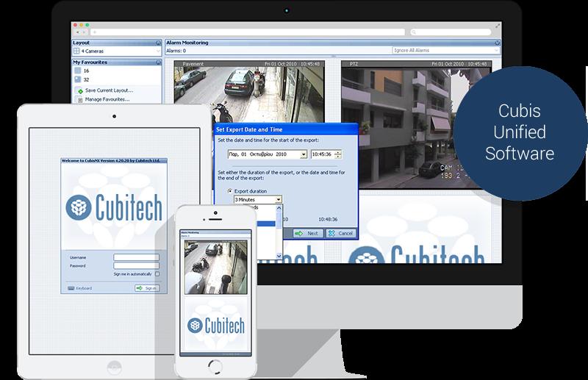The width and height of the screenshot is (588, 380).
Task: Click the My Favourites panel title
Action: [90, 62]
